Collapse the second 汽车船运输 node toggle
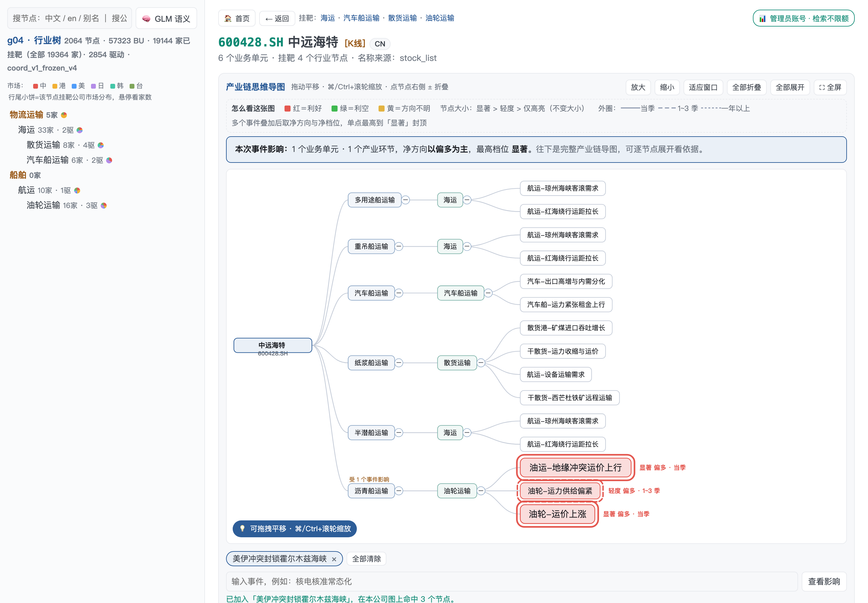The width and height of the screenshot is (868, 603). (x=488, y=293)
